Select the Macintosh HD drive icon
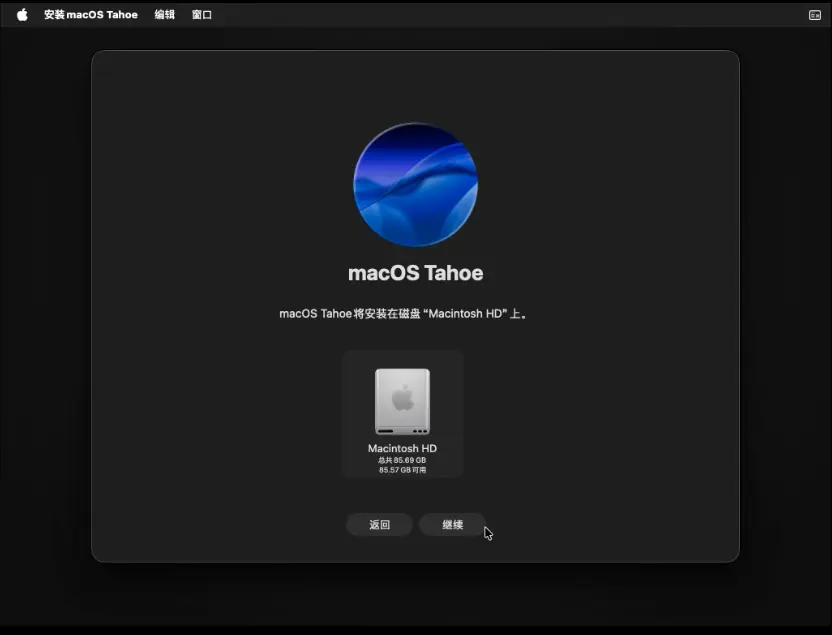The image size is (832, 635). pos(402,402)
